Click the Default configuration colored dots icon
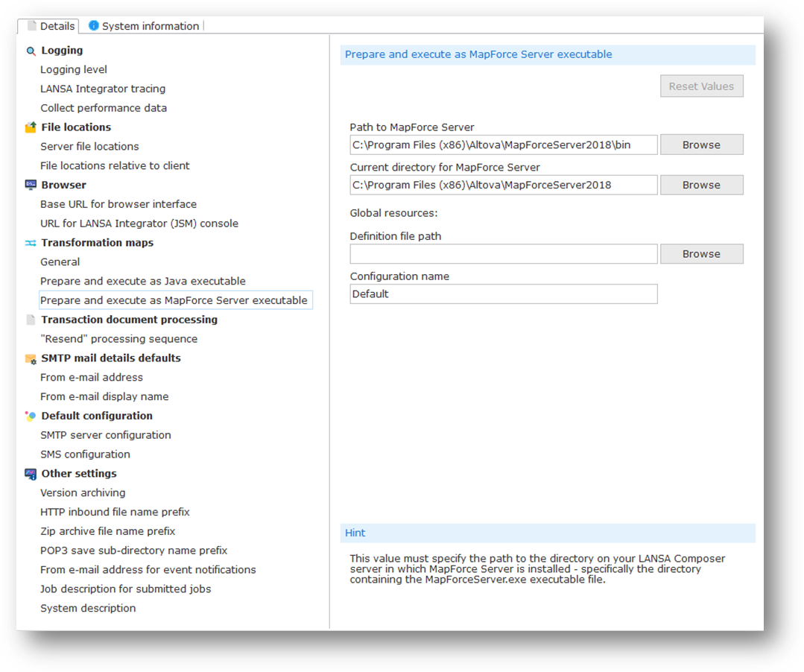Image resolution: width=804 pixels, height=672 pixels. pos(31,416)
